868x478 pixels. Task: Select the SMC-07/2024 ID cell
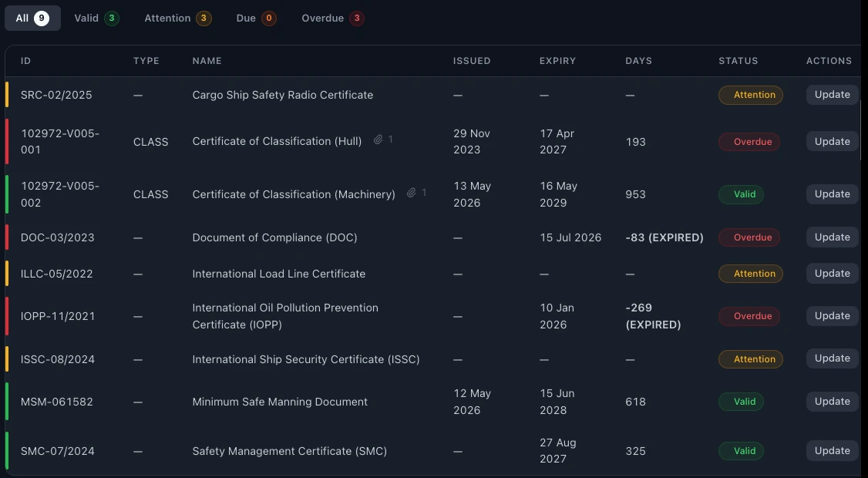click(58, 451)
